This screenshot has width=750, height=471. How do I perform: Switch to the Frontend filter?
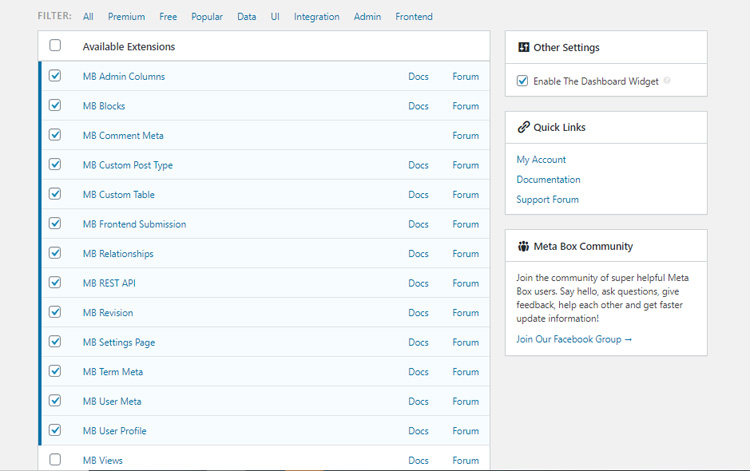point(414,17)
